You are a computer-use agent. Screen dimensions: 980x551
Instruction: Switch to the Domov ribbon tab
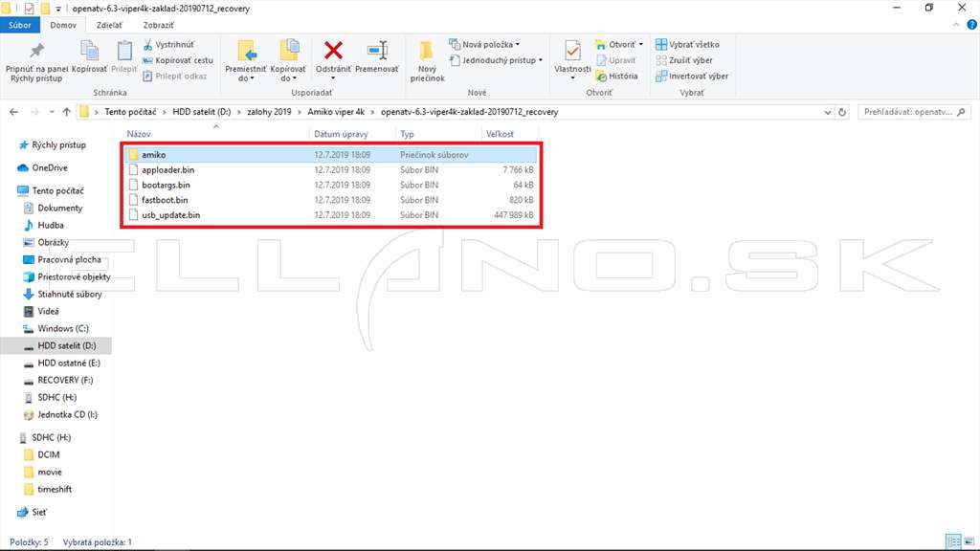(x=63, y=25)
